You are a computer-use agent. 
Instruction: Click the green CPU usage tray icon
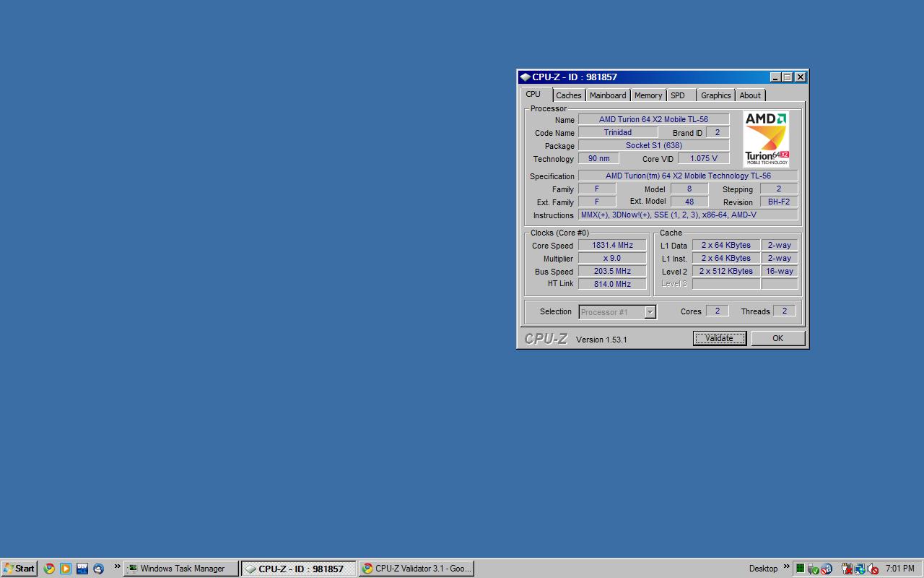click(x=801, y=569)
